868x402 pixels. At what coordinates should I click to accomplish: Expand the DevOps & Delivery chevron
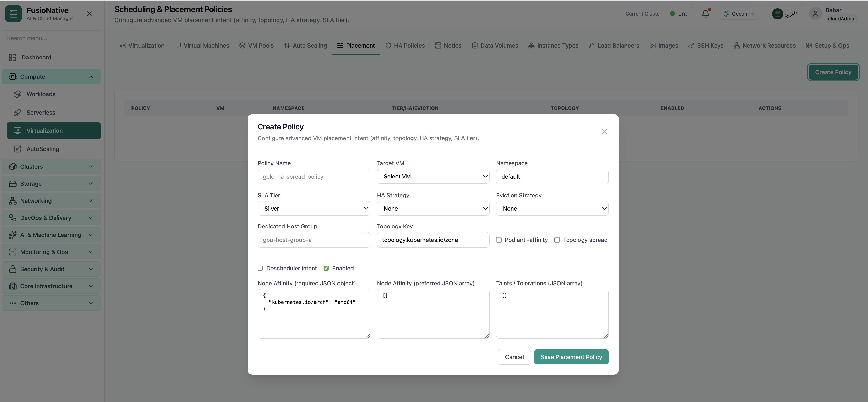point(91,218)
